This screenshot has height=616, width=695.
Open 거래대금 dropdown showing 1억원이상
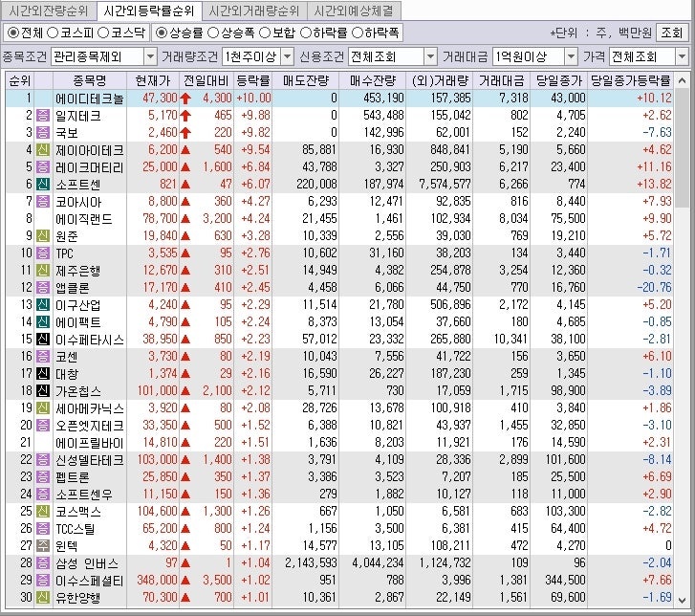point(534,56)
